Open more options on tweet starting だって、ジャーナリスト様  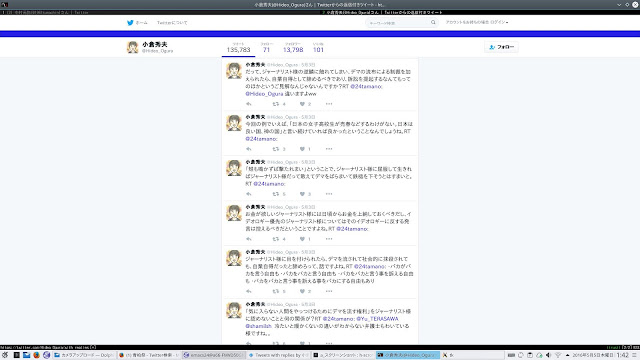[329, 104]
